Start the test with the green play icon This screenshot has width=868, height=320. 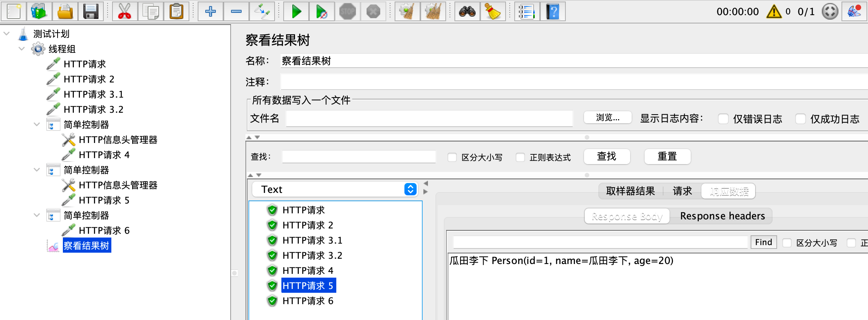(296, 11)
